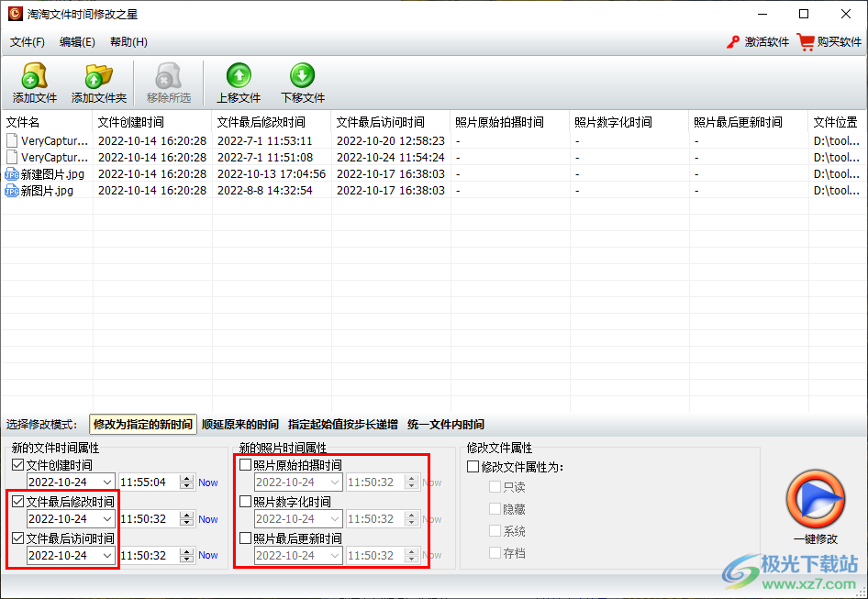The width and height of the screenshot is (868, 599).
Task: Select the JPG icon of 新建图片.jpg
Action: 12,174
